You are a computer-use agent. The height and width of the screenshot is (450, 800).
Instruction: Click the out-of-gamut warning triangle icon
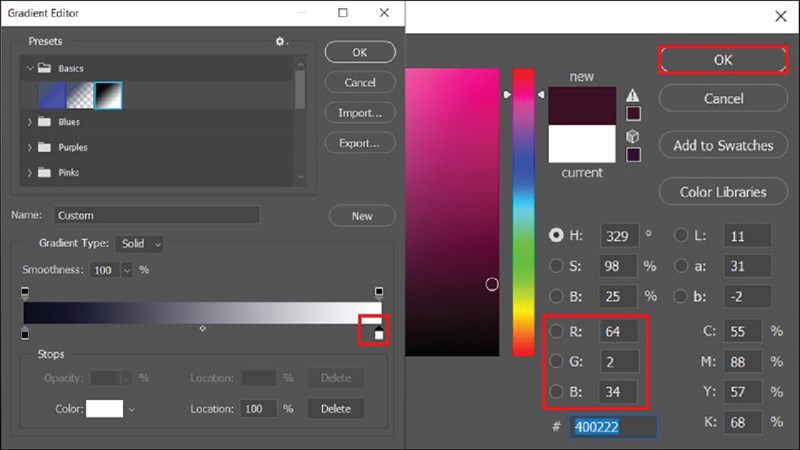(633, 95)
